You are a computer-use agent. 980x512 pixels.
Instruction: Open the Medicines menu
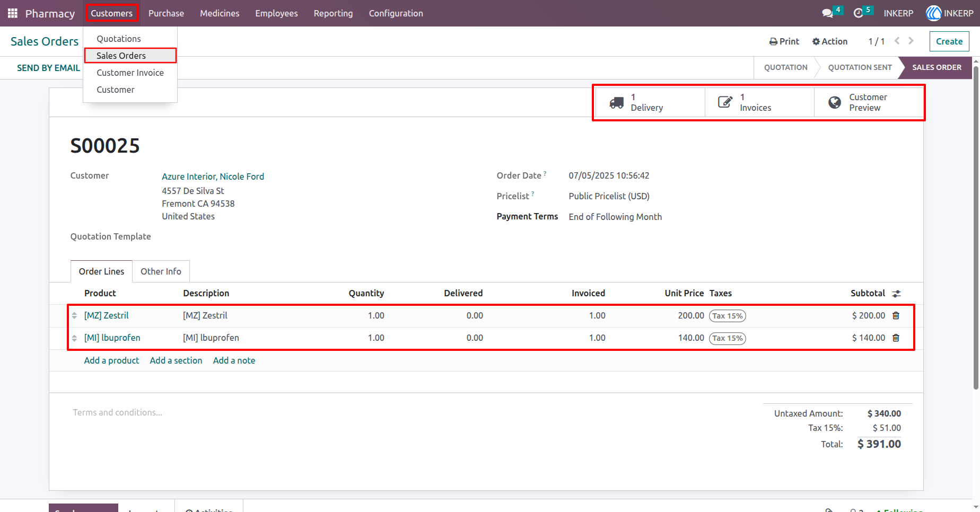[x=220, y=13]
